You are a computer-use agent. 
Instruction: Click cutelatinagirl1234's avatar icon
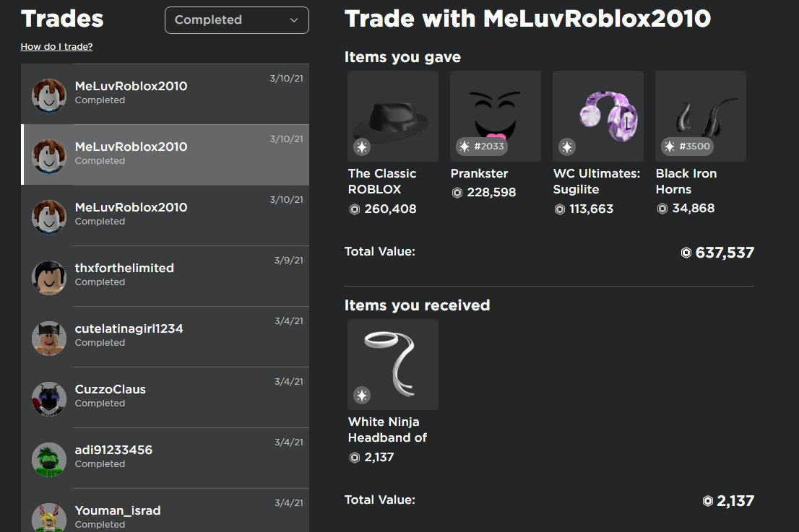click(49, 338)
